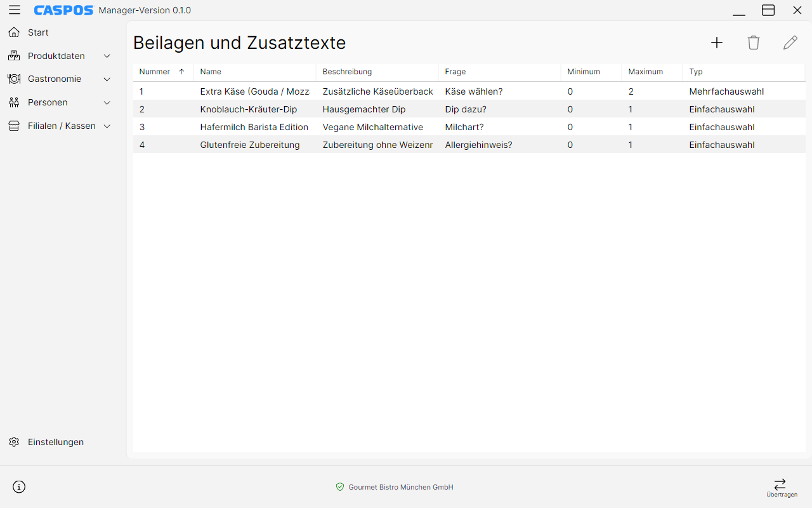Image resolution: width=812 pixels, height=508 pixels.
Task: Click the Produktdaten sidebar icon
Action: 14,56
